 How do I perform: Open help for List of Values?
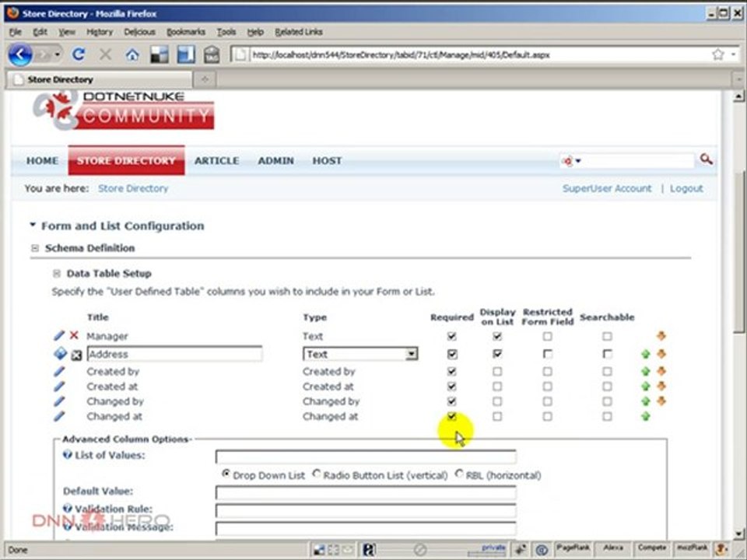tap(67, 455)
